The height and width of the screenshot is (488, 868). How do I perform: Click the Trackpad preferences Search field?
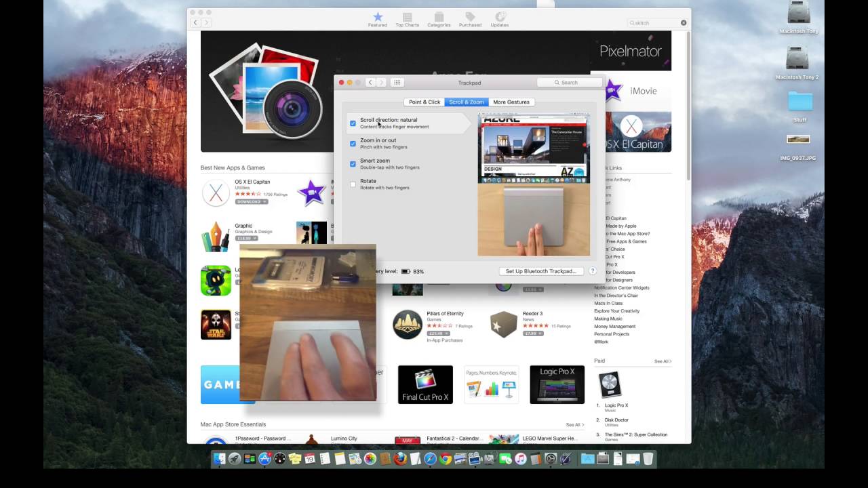569,82
